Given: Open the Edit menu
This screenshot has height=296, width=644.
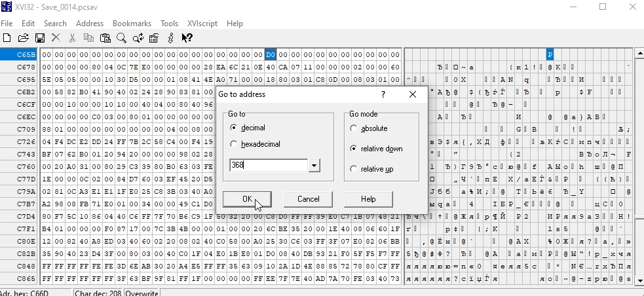Looking at the screenshot, I should point(28,24).
